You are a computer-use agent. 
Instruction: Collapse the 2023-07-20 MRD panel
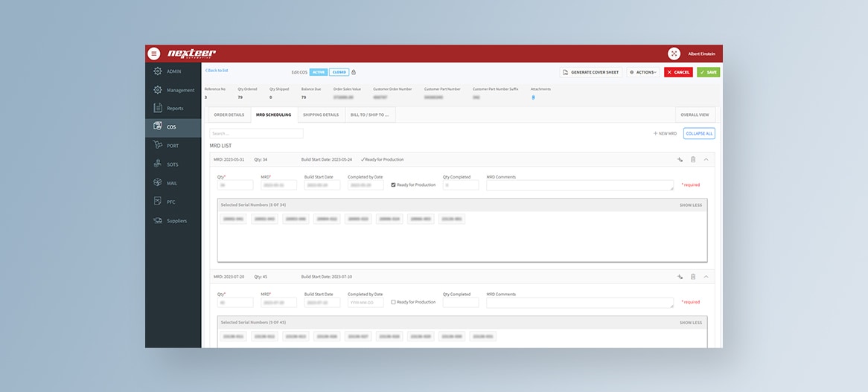[x=706, y=277]
